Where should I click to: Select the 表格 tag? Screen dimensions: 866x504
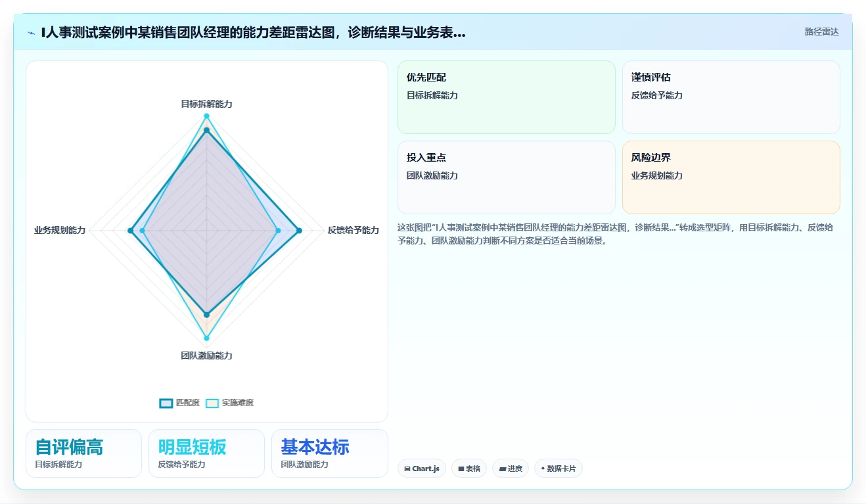(x=469, y=469)
